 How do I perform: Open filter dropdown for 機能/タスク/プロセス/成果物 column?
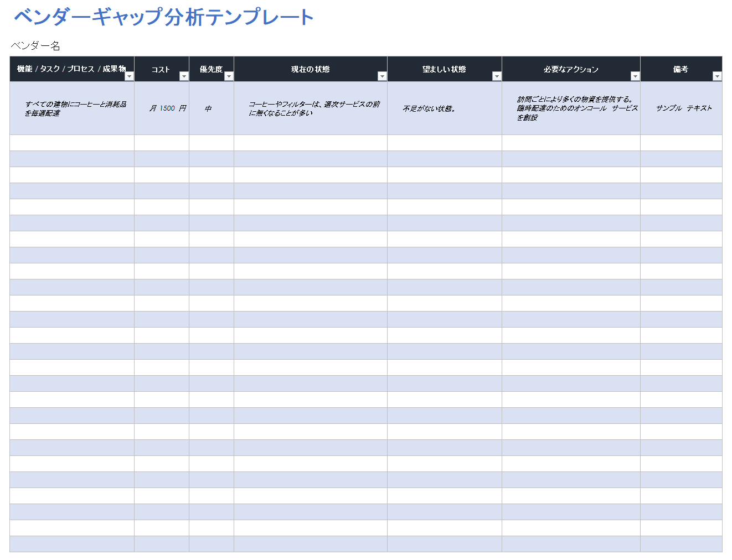[x=129, y=76]
